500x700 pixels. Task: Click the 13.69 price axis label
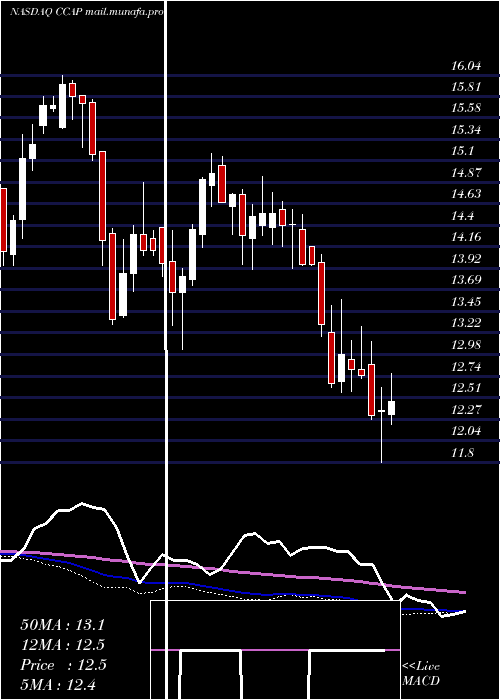pyautogui.click(x=466, y=280)
